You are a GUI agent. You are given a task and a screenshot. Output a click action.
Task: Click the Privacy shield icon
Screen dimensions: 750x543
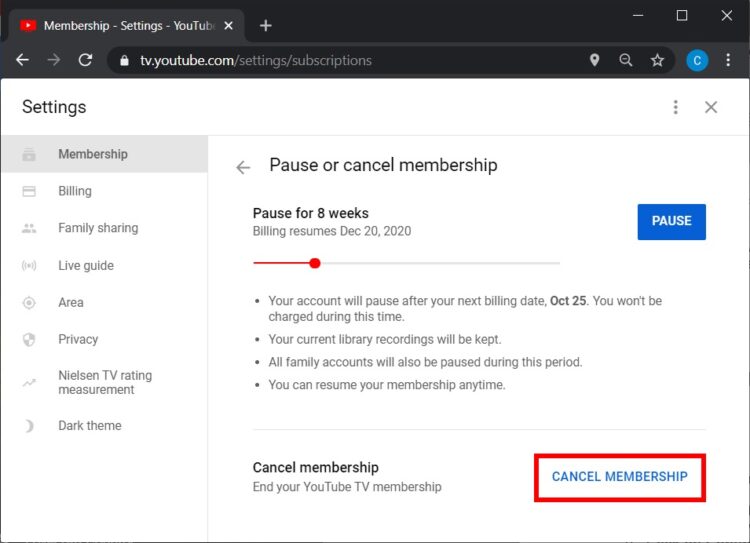(29, 339)
